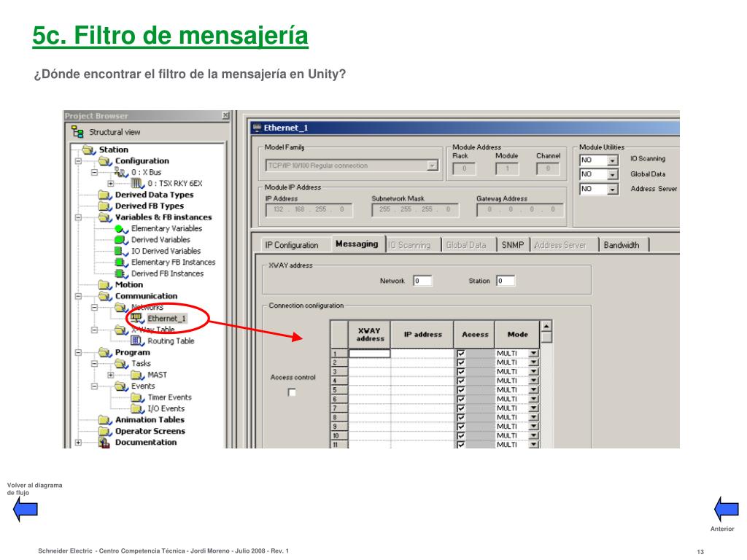Go back via Volver al diagrama arrow
The image size is (747, 560).
click(x=26, y=509)
